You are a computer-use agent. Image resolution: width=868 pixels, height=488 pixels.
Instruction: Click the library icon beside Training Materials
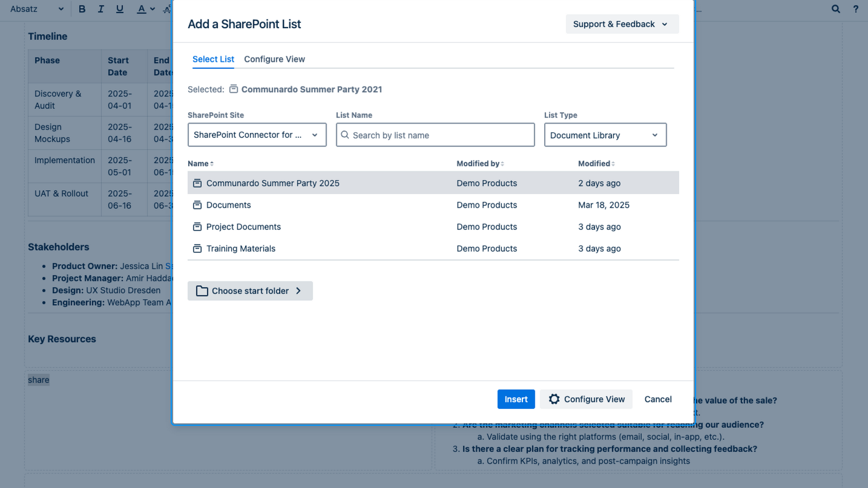click(x=197, y=248)
